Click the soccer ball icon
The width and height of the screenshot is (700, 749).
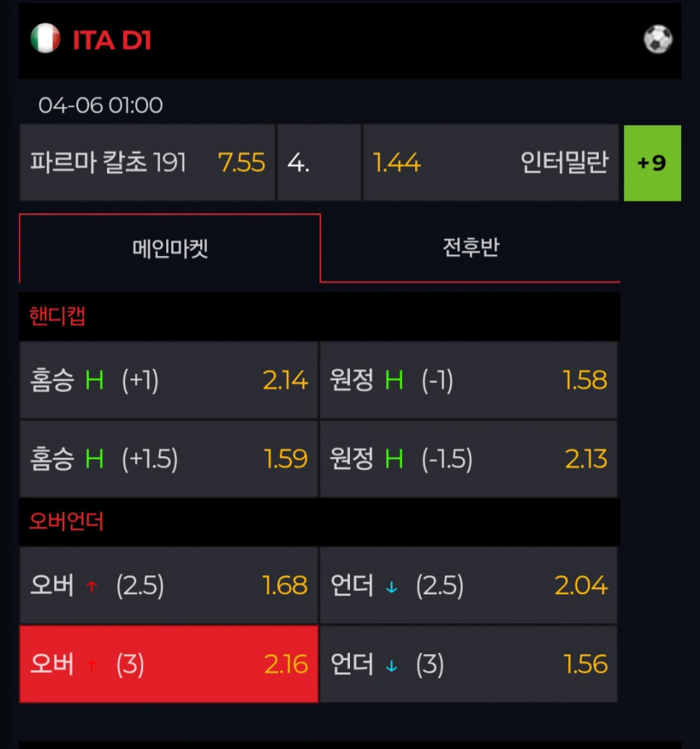[x=658, y=40]
